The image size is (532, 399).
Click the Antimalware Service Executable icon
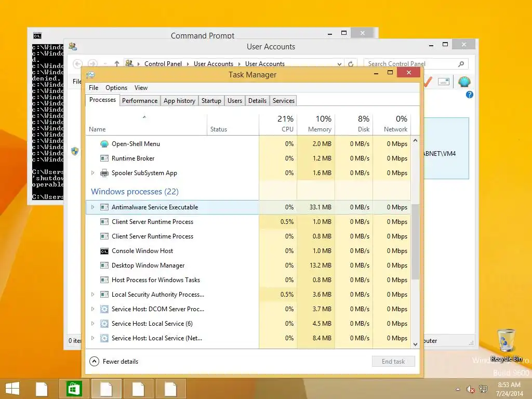[x=104, y=207]
